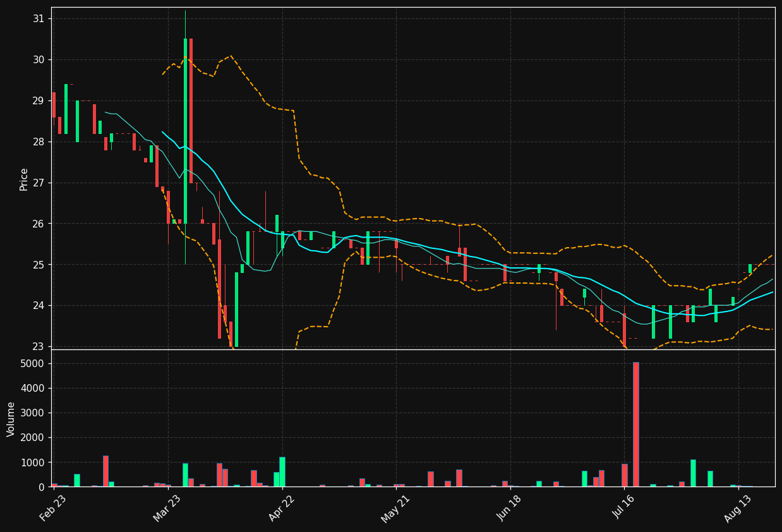The width and height of the screenshot is (782, 532).
Task: Click price tick label 27
Action: pos(39,183)
